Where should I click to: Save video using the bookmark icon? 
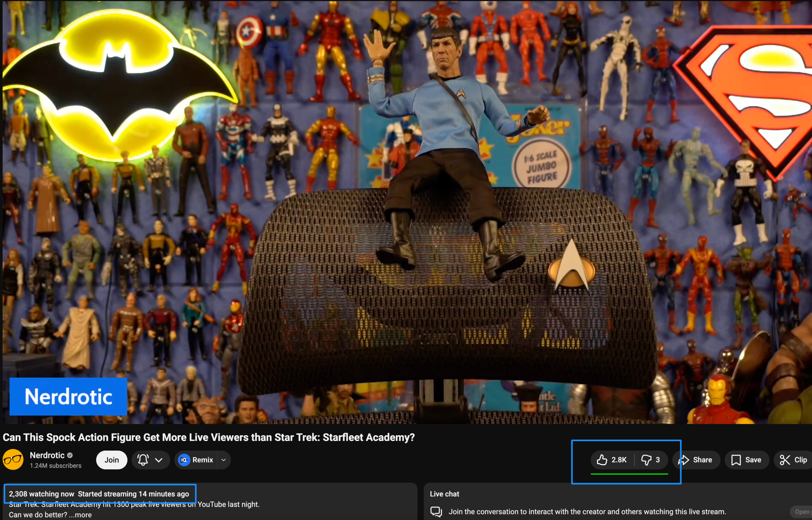coord(736,460)
